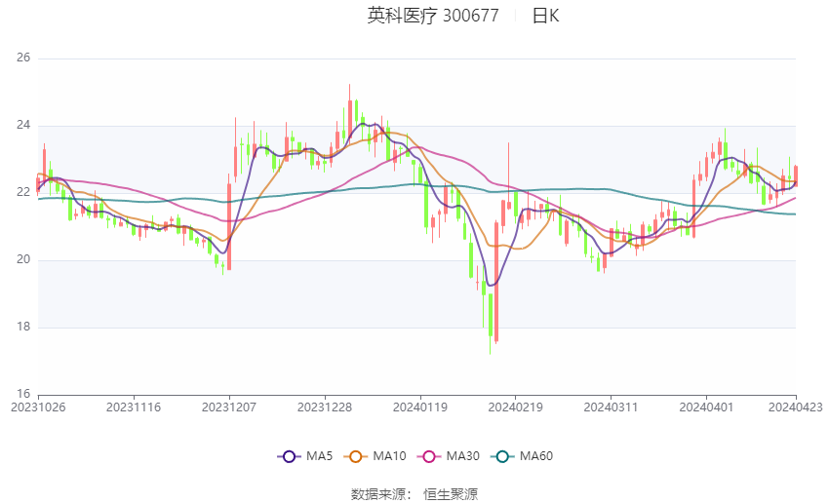Click the 20231207 date axis label
Image resolution: width=829 pixels, height=504 pixels.
tap(229, 407)
